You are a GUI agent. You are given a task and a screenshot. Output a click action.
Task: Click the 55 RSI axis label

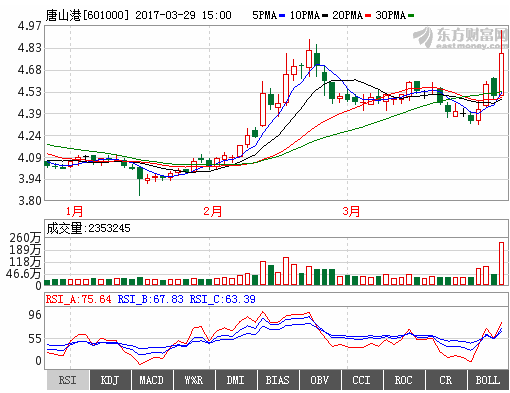pyautogui.click(x=35, y=339)
